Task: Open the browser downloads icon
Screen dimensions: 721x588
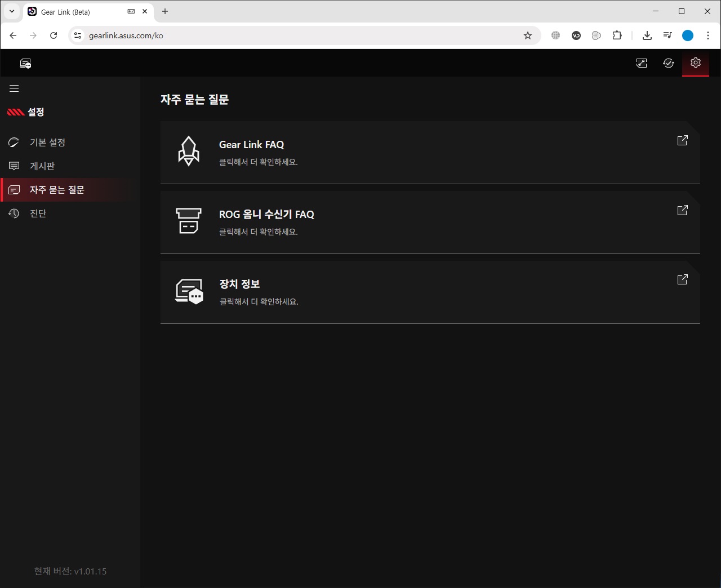Action: click(647, 35)
